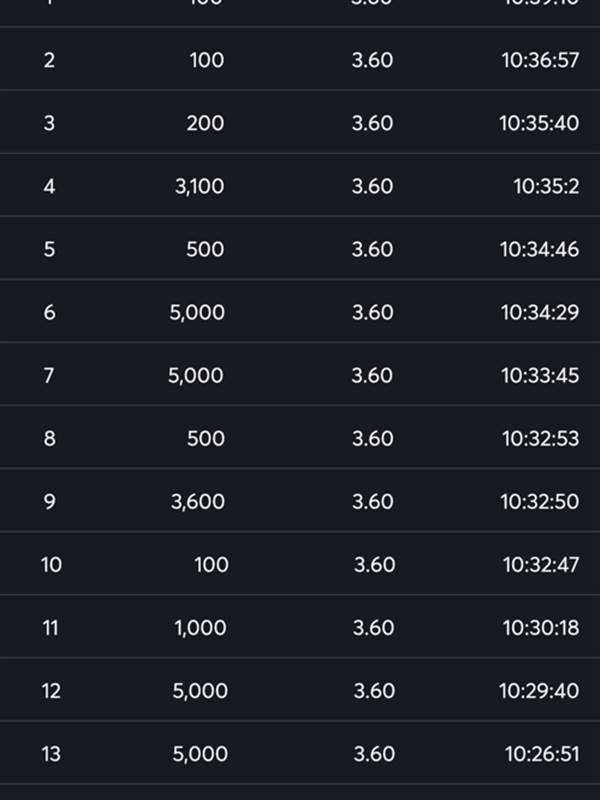
Task: Select the 5,000 volume in row 6
Action: click(x=197, y=312)
